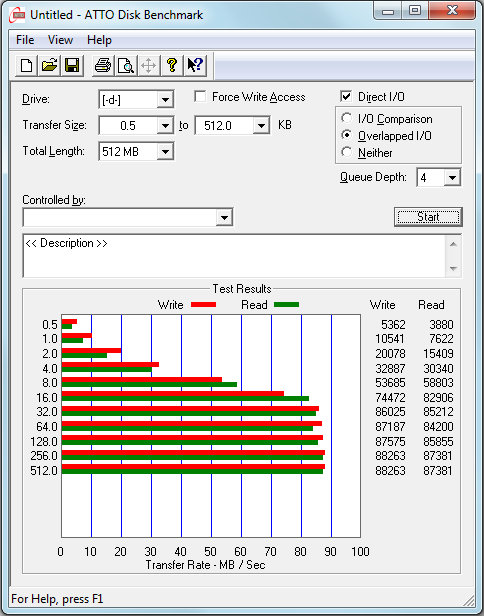Click read value 85212
The image size is (484, 616).
(x=438, y=412)
